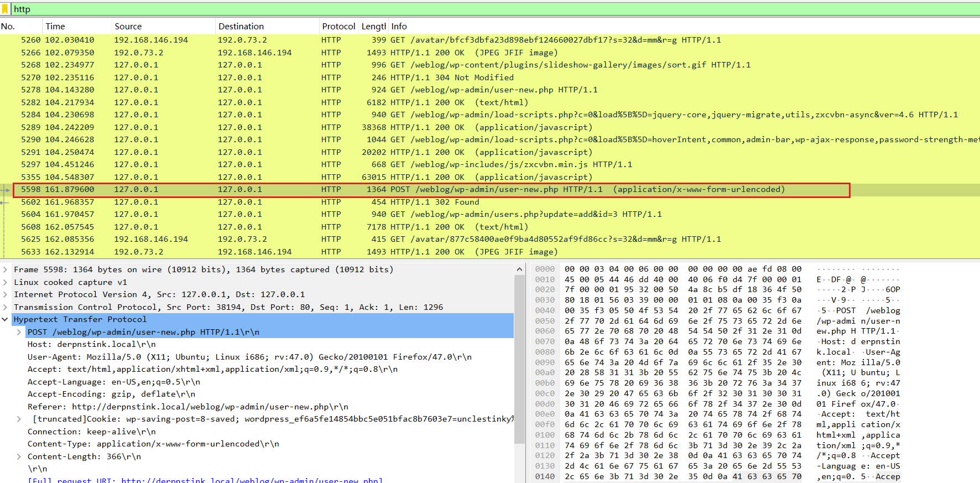Expand the Content-Length: 366 field
The height and width of the screenshot is (483, 980).
point(19,457)
